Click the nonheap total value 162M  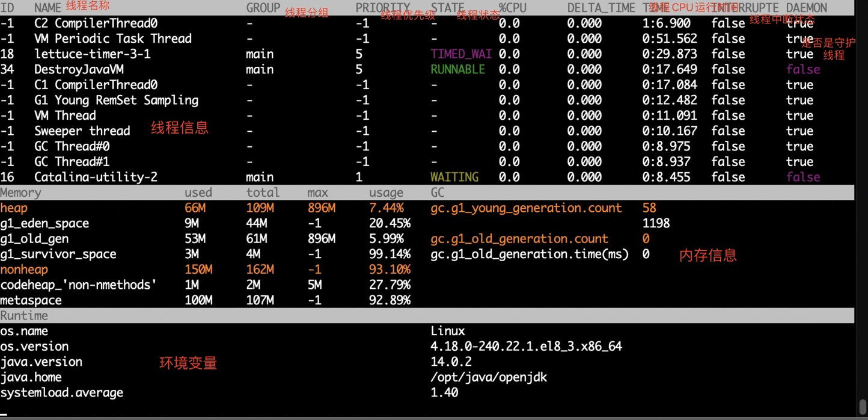tap(260, 270)
